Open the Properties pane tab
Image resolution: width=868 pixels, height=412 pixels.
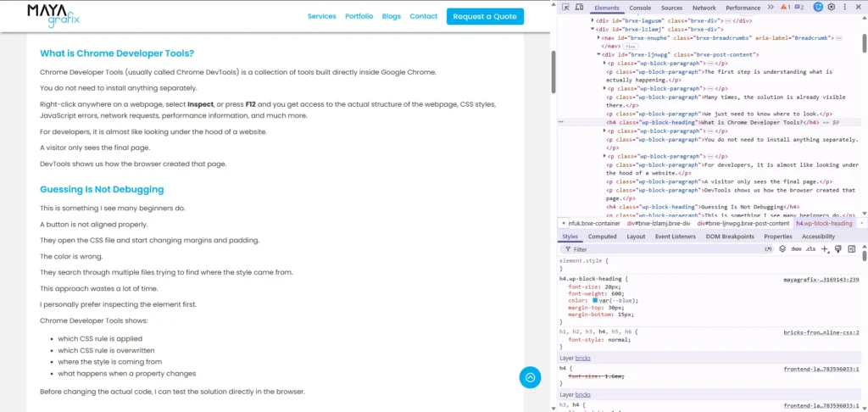click(x=778, y=237)
